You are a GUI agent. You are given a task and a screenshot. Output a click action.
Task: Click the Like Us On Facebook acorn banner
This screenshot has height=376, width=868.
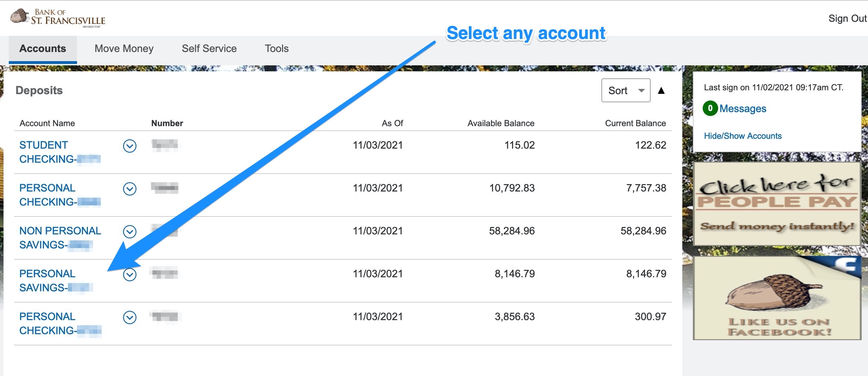pyautogui.click(x=777, y=298)
